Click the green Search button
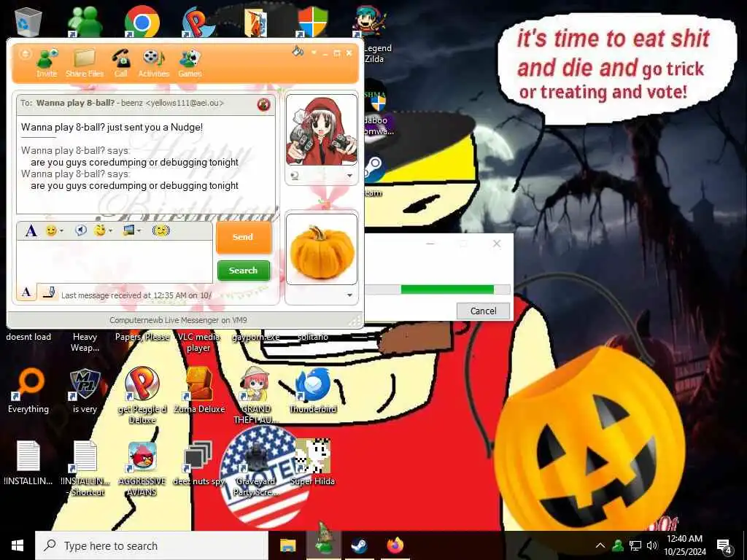The image size is (747, 560). click(244, 270)
